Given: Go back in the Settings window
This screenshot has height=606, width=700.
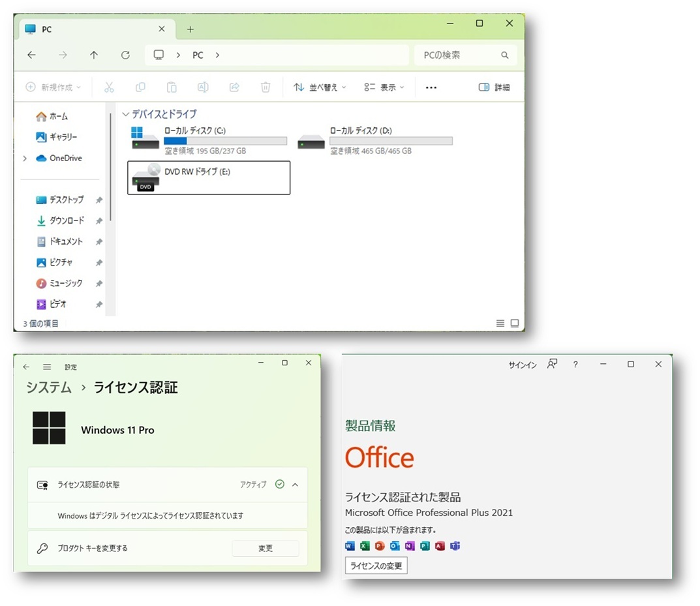Looking at the screenshot, I should click(26, 367).
